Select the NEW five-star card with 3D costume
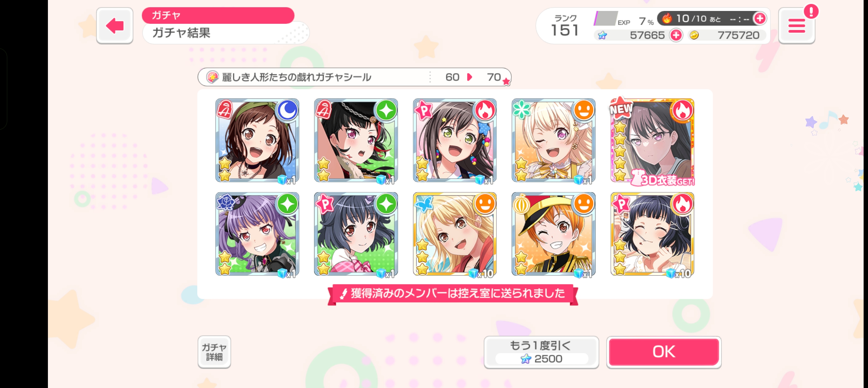The height and width of the screenshot is (388, 868). (652, 141)
